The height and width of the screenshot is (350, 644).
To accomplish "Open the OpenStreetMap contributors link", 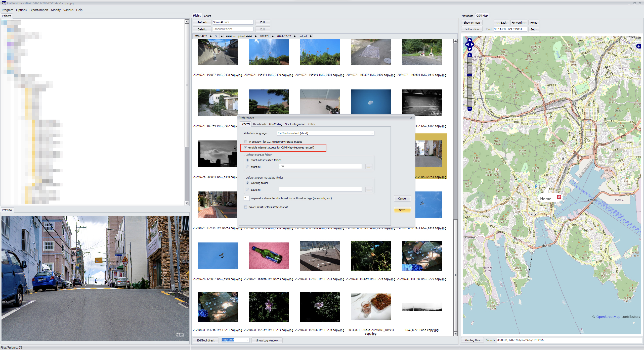I will [608, 317].
